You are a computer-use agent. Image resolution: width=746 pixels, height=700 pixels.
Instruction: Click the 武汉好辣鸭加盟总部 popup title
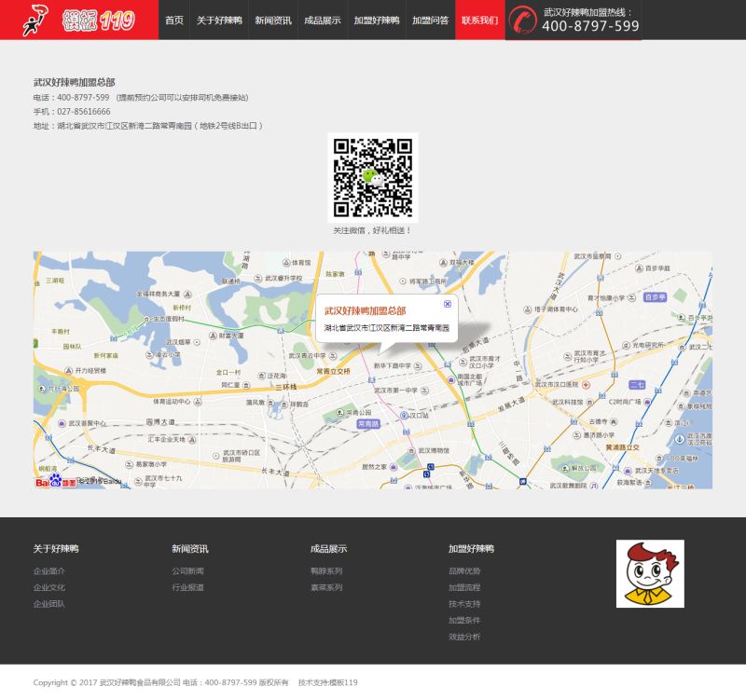[365, 311]
